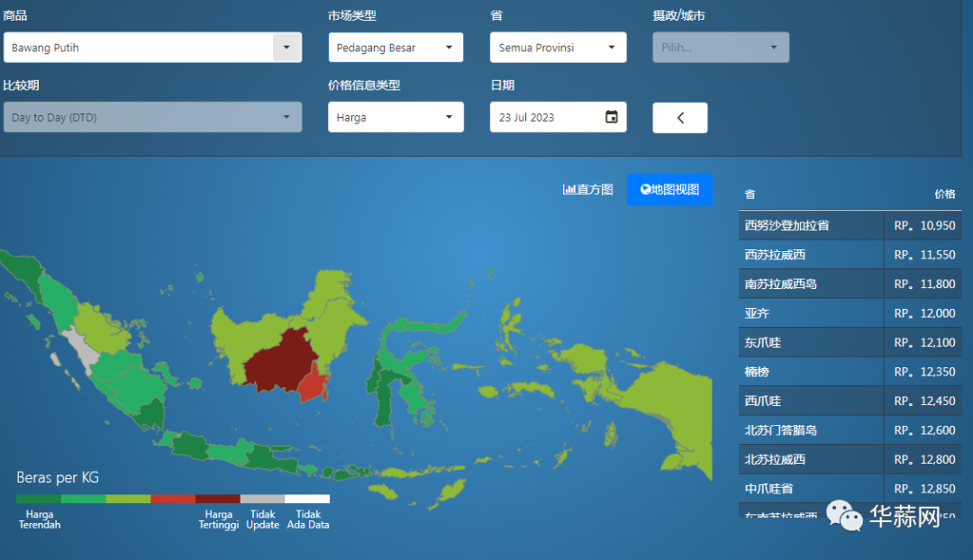Select the dark red Central Kalimantan region on map
The height and width of the screenshot is (560, 973).
pyautogui.click(x=279, y=363)
